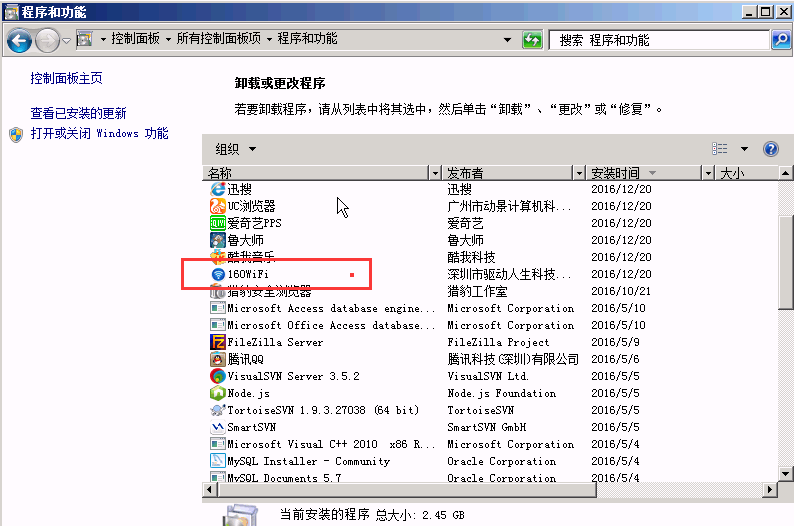Open the 名称 column filter dropdown

(434, 173)
